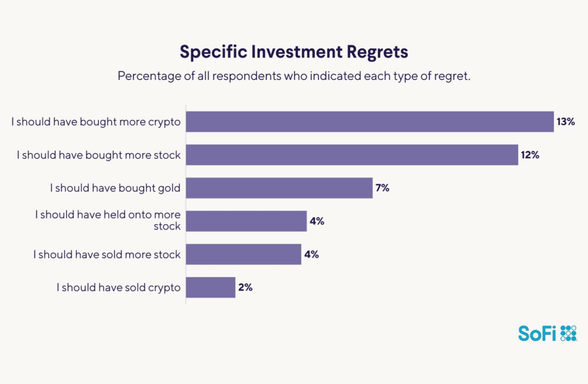
Task: Select the "held onto more stock" bar
Action: [246, 221]
